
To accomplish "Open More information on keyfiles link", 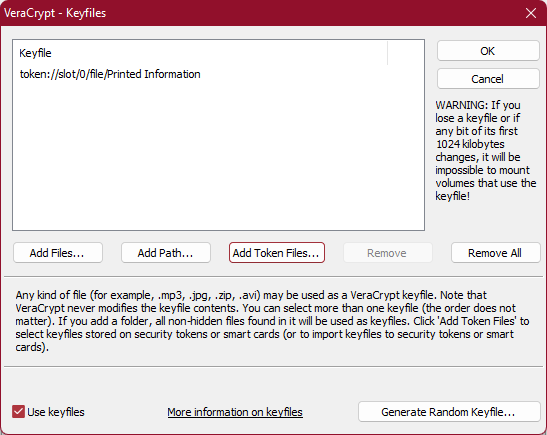I will [x=235, y=412].
